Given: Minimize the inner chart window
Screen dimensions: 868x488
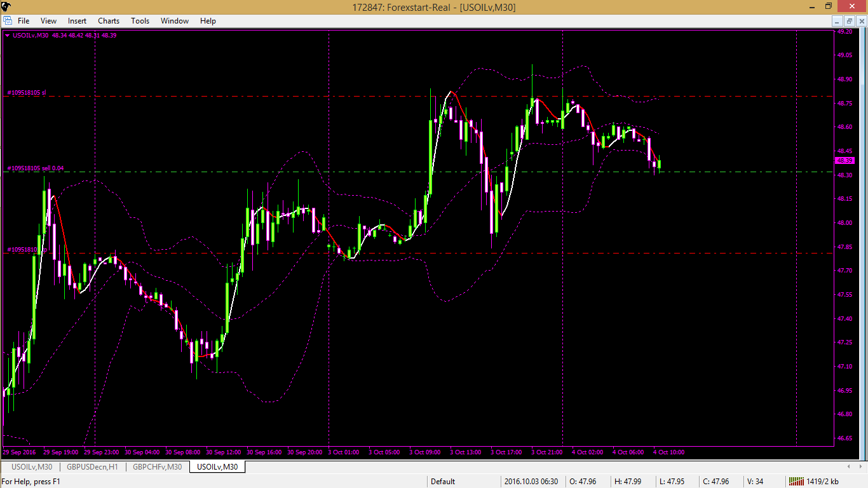Looking at the screenshot, I should pyautogui.click(x=837, y=21).
